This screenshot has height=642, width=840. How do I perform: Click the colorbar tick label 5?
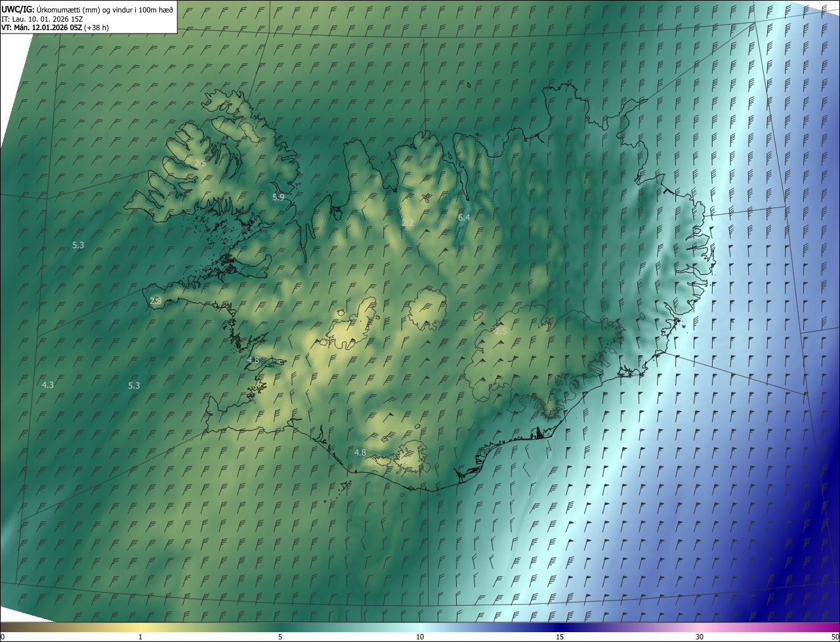[x=280, y=637]
